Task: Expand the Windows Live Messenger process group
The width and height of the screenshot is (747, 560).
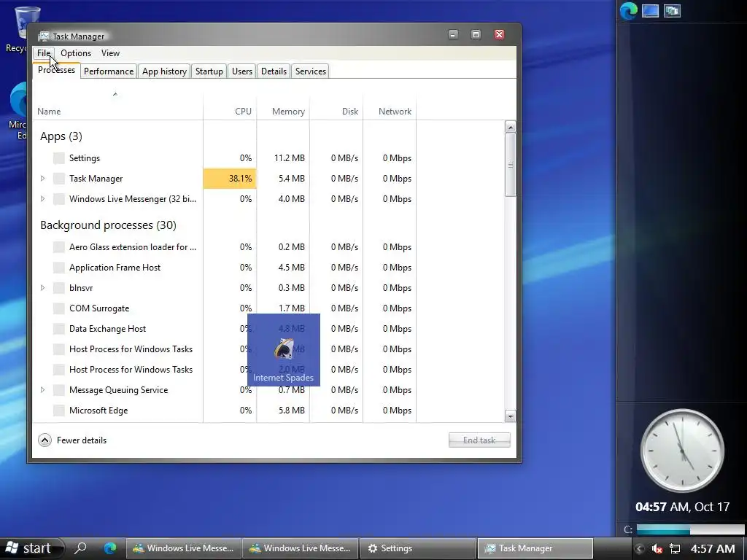Action: coord(42,199)
